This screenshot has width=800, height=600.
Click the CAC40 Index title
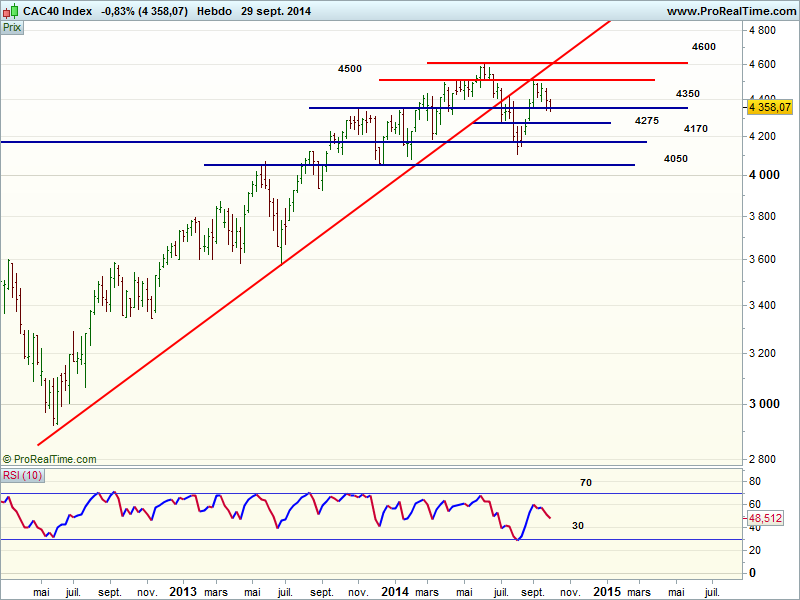pos(56,11)
